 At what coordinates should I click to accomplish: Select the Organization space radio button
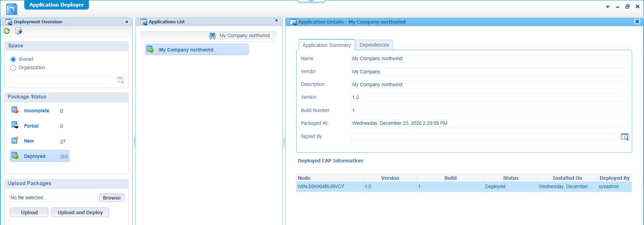pos(13,68)
